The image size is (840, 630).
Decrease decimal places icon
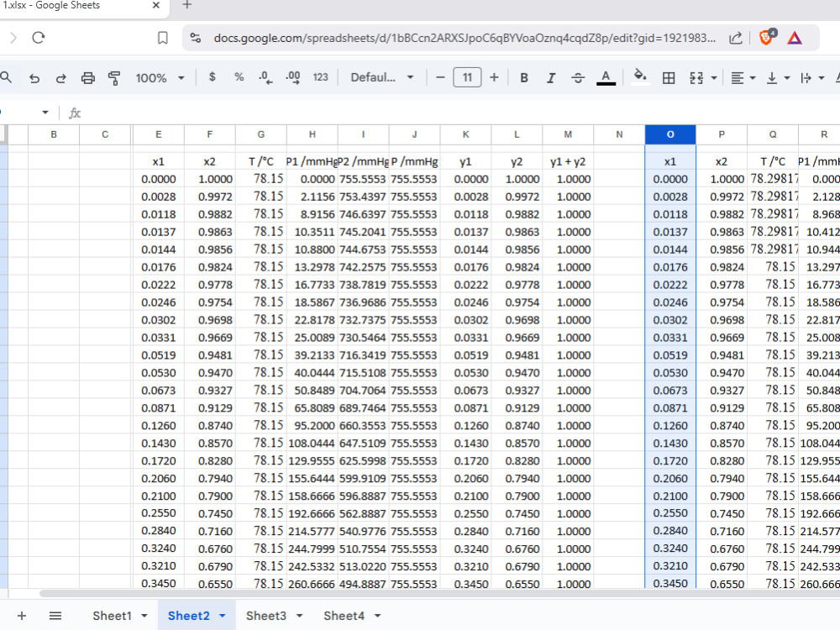pyautogui.click(x=265, y=77)
